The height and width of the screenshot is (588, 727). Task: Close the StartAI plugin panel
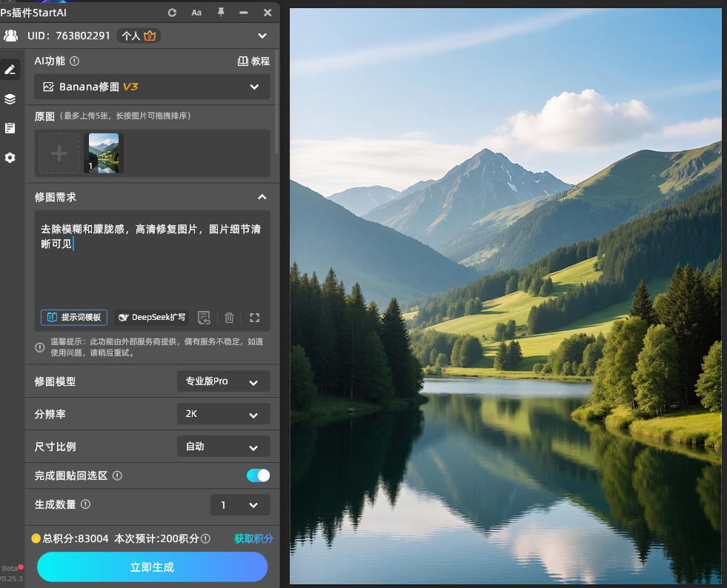[x=268, y=13]
